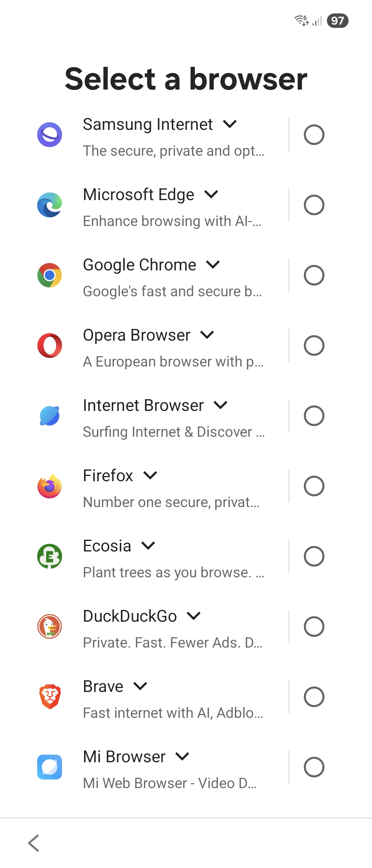The image size is (372, 868).
Task: Choose the DuckDuckGo radio button
Action: coord(314,627)
